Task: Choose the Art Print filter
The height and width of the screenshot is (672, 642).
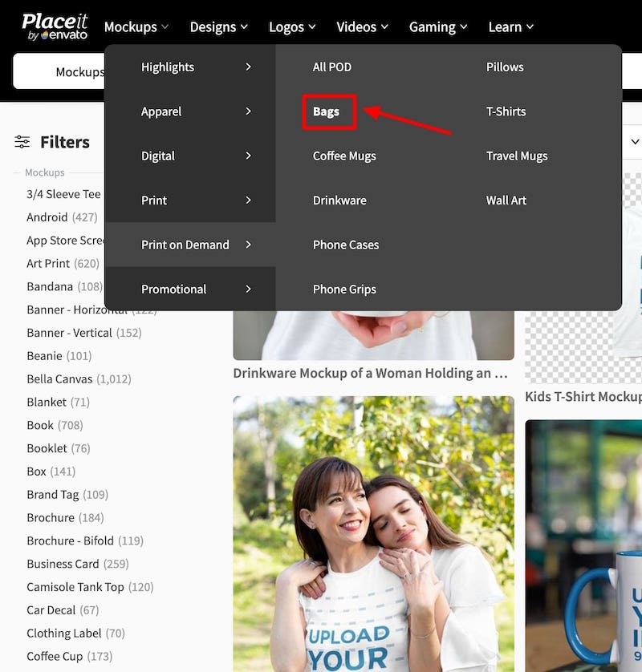Action: tap(48, 263)
